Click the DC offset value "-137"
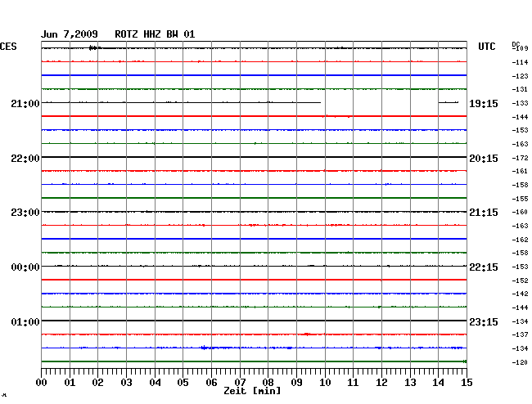Image resolution: width=532 pixels, height=404 pixels. coord(520,334)
